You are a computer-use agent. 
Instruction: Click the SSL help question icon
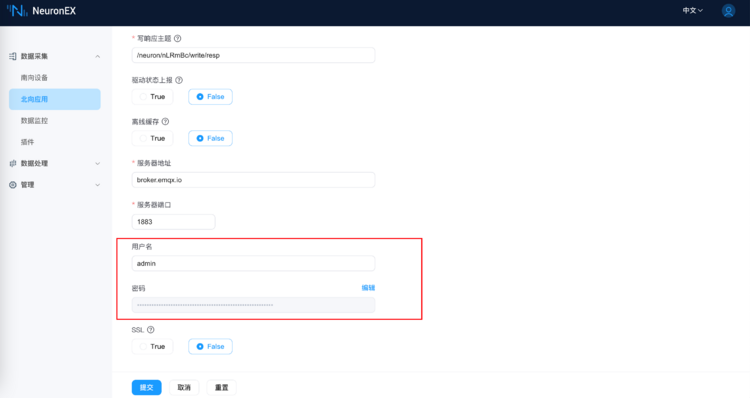pos(151,330)
